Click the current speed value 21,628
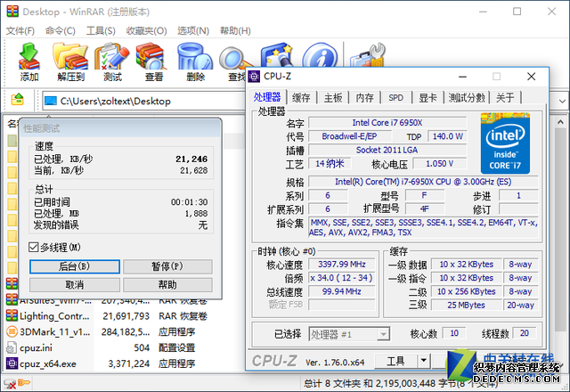 pyautogui.click(x=194, y=170)
